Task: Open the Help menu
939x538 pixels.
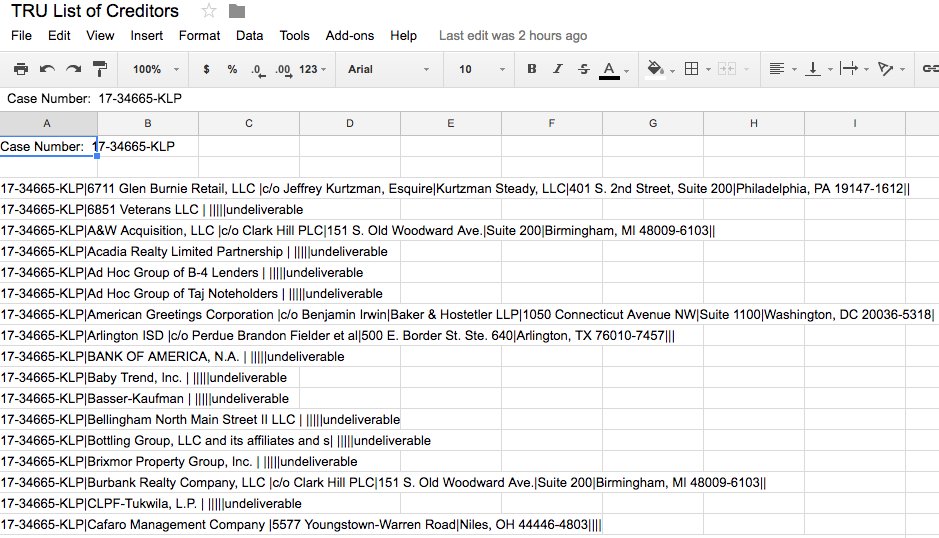Action: [404, 35]
